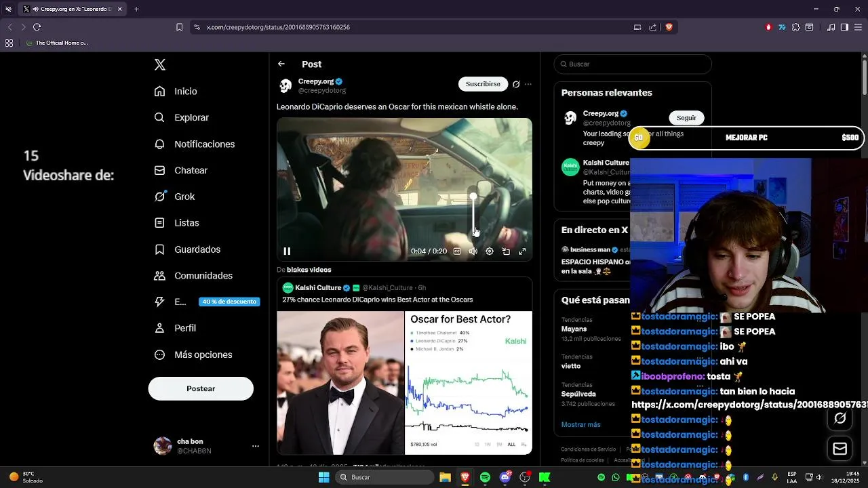Click the taskbar Buscar search box
This screenshot has width=868, height=488.
pyautogui.click(x=384, y=477)
